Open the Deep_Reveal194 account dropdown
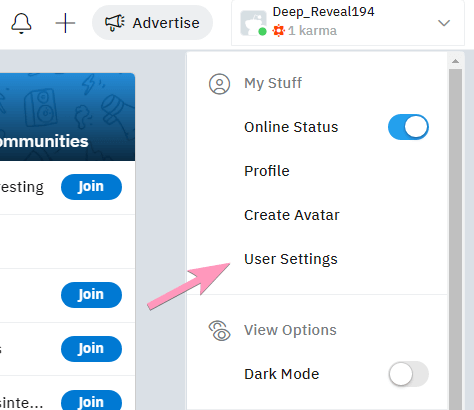474x410 pixels. (x=348, y=23)
